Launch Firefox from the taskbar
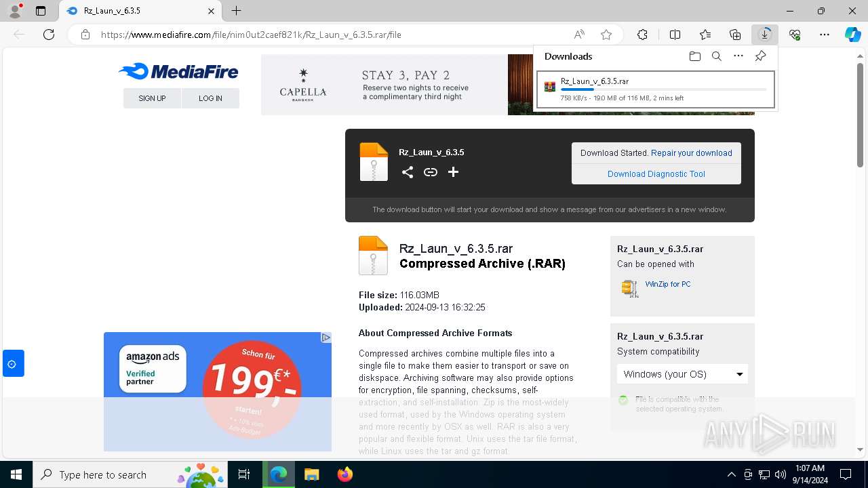This screenshot has height=488, width=868. pyautogui.click(x=345, y=474)
